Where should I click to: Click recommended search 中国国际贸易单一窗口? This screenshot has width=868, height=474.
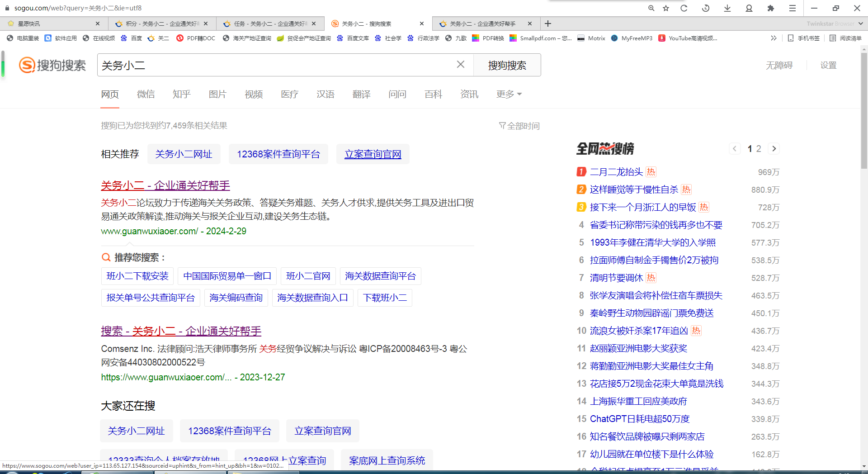click(x=227, y=276)
